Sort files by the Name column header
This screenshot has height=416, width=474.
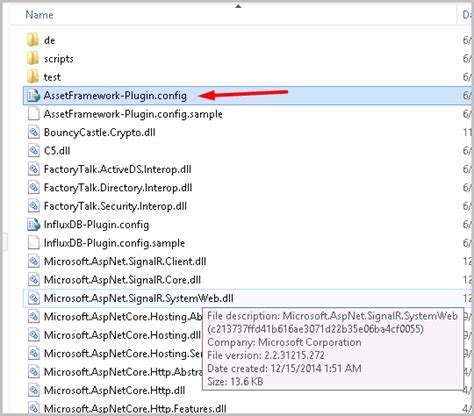tap(39, 15)
